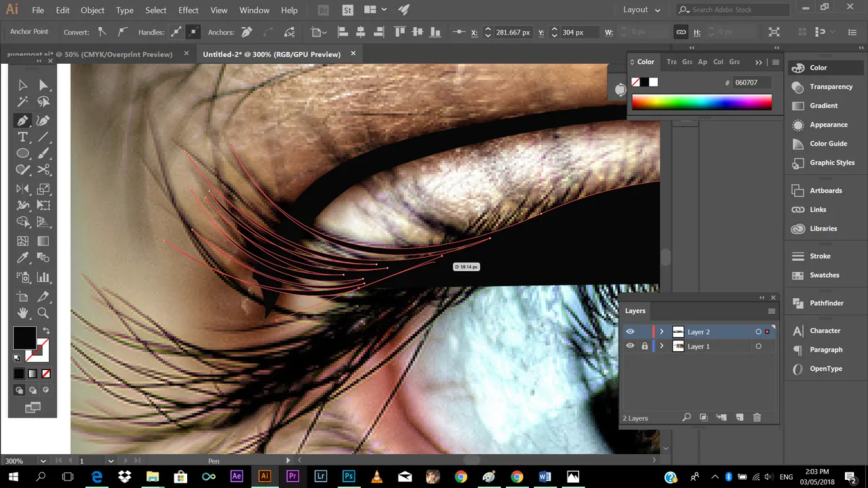Set Draw Normal mode
Image resolution: width=868 pixels, height=488 pixels.
[19, 390]
